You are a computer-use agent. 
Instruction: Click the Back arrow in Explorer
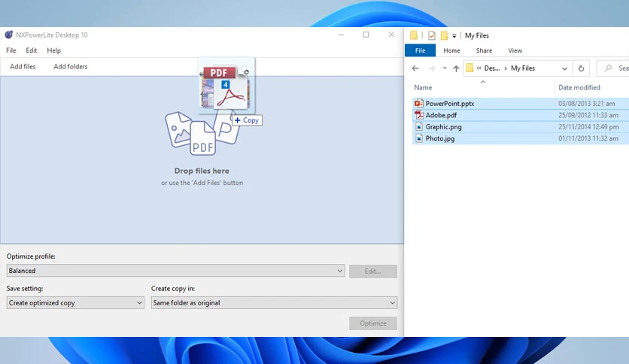point(415,68)
